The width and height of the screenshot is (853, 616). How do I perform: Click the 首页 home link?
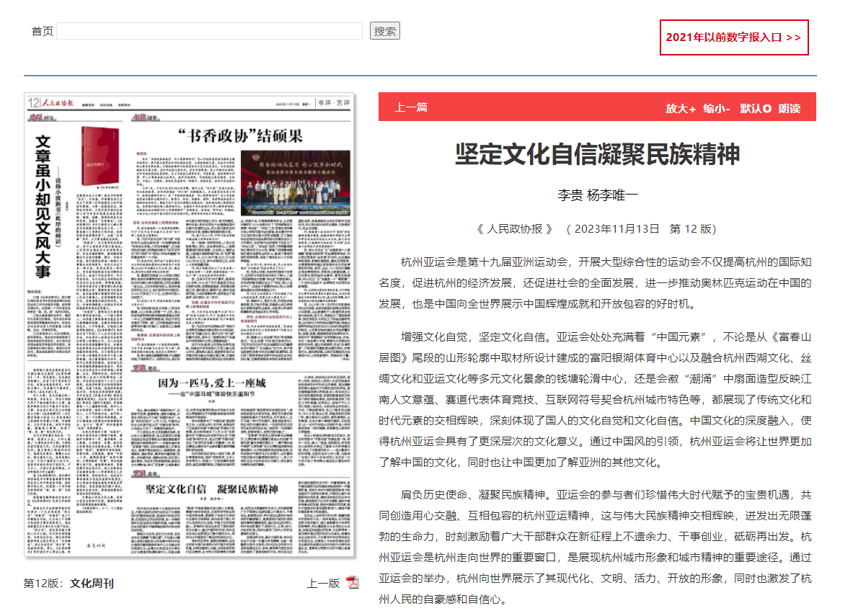click(x=43, y=31)
